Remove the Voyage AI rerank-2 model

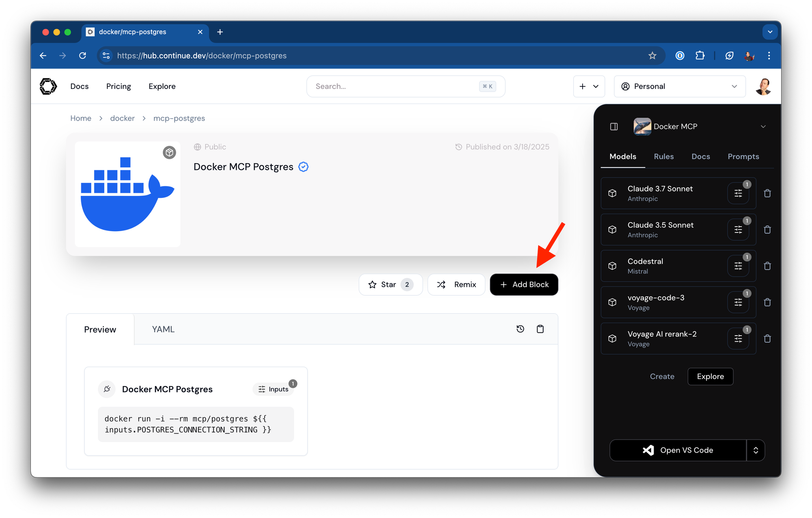[x=767, y=339]
